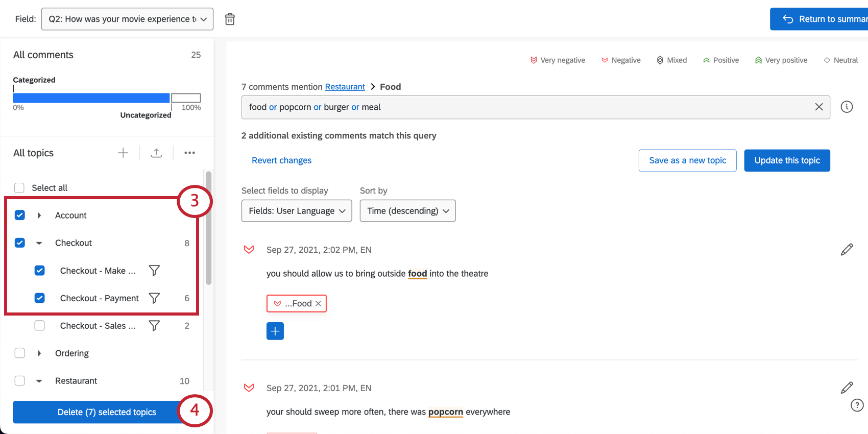Open the All topics overflow menu
Screen dimensions: 868x434
[189, 153]
